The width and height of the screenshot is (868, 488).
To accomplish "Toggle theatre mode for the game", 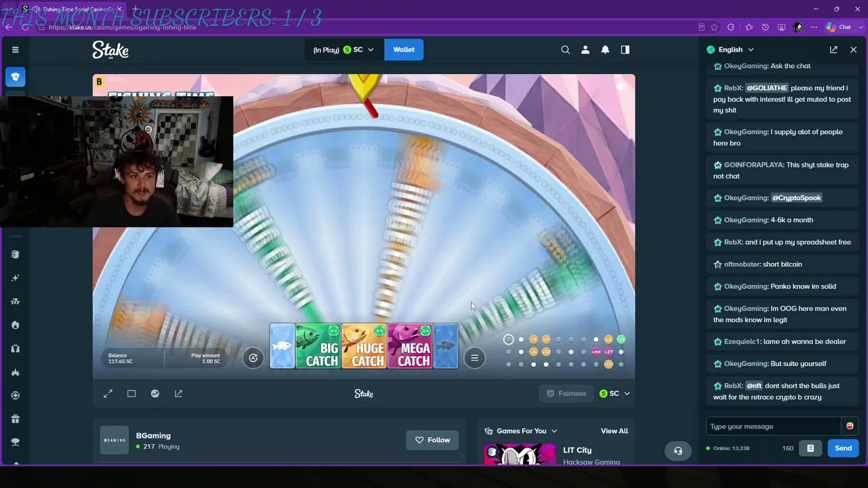I will (x=132, y=394).
